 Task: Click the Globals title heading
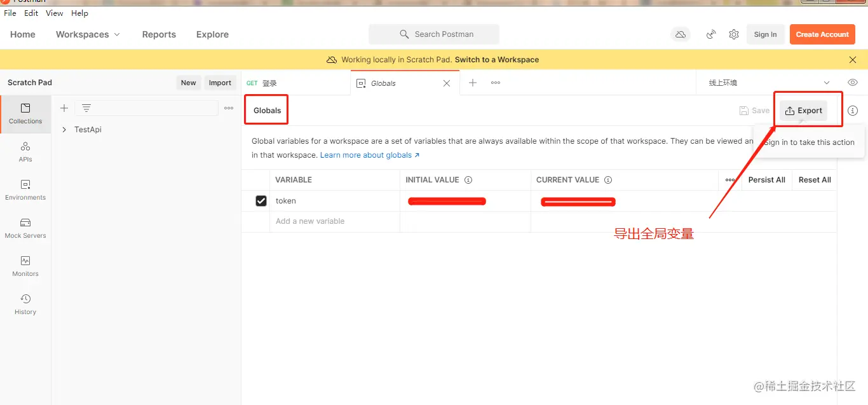click(267, 111)
